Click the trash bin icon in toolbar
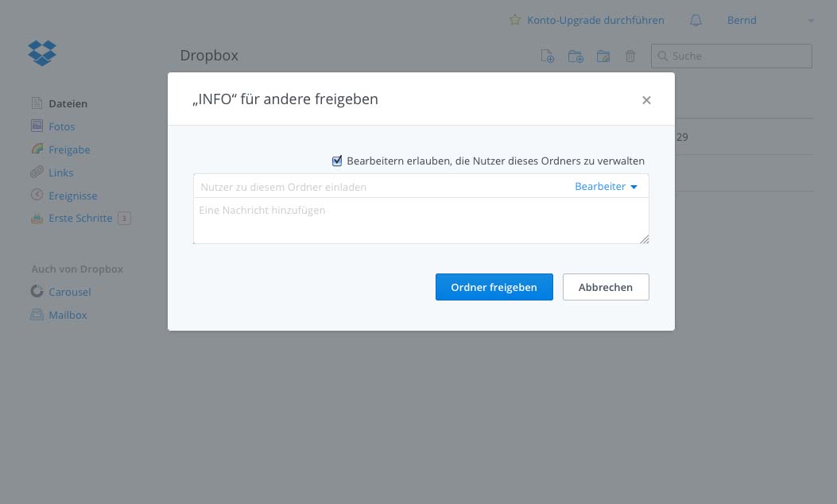The image size is (837, 504). point(630,56)
